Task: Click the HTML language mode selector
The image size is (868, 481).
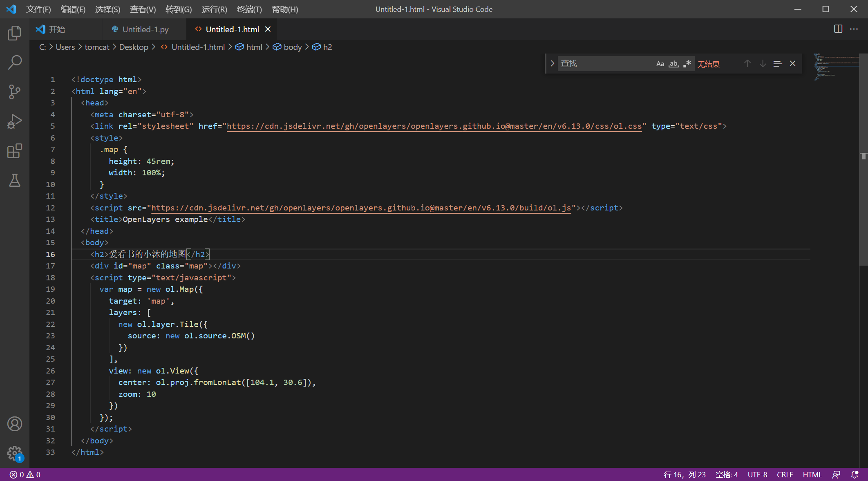Action: click(x=812, y=474)
